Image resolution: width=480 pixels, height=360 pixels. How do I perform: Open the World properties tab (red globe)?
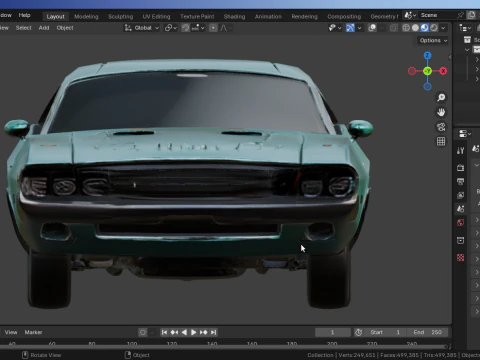coord(461,223)
